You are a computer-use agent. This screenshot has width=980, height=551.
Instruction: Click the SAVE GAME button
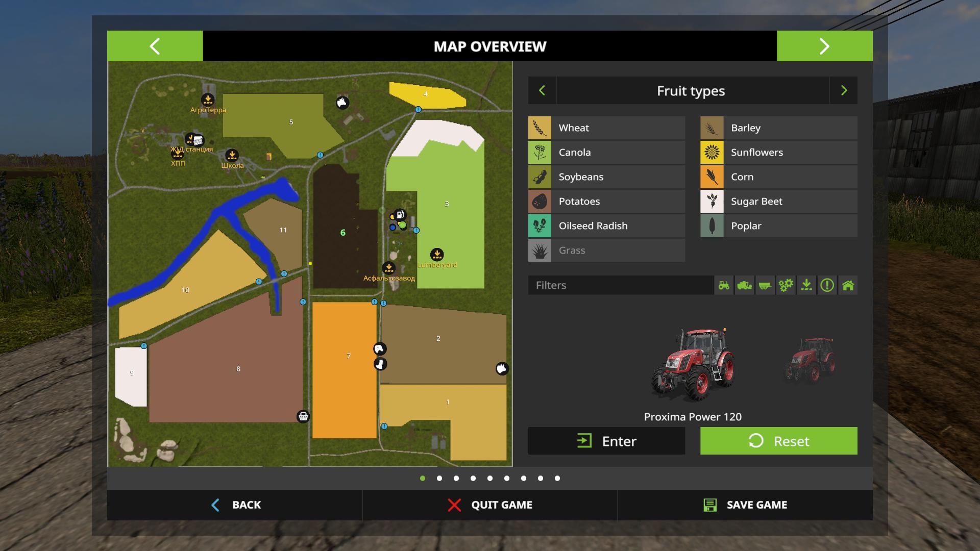point(745,505)
